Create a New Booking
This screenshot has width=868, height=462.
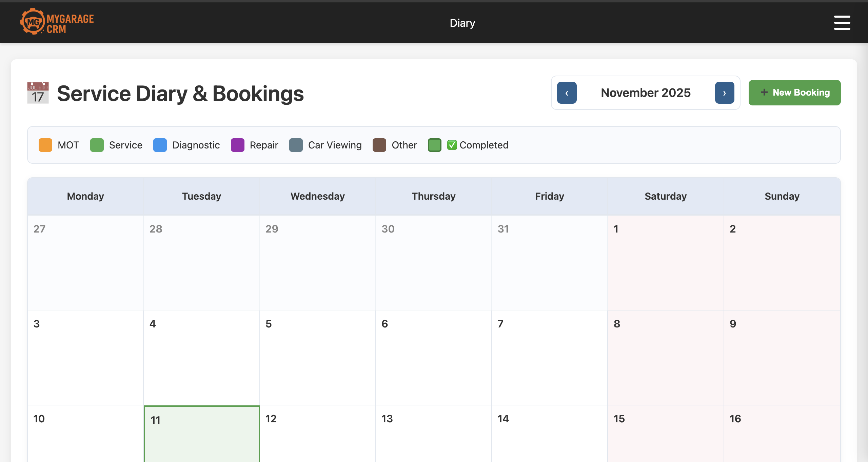point(794,92)
